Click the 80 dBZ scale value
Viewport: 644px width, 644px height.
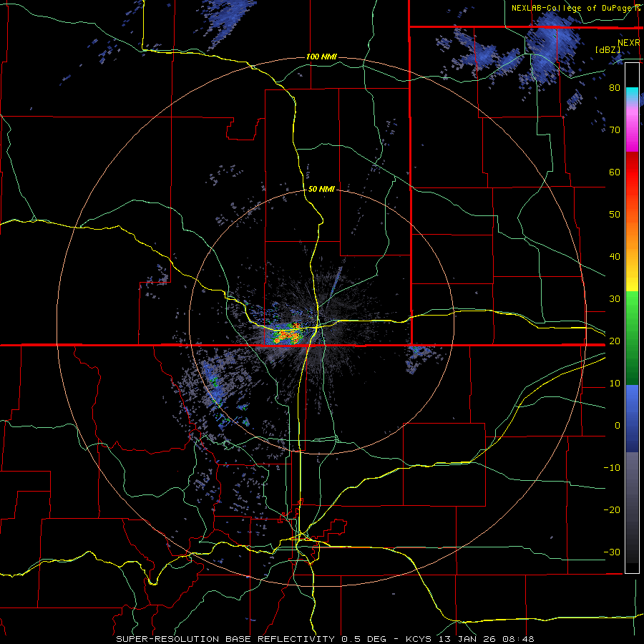pyautogui.click(x=615, y=87)
